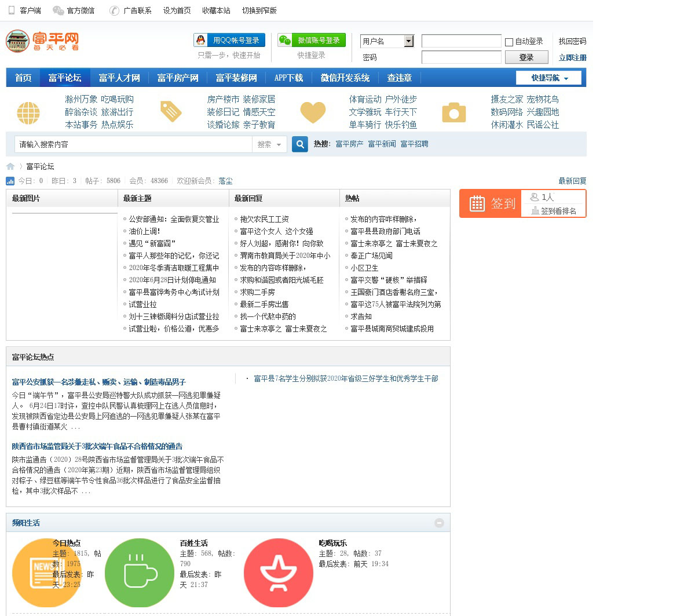Expand the 快捷导航 dropdown

pyautogui.click(x=550, y=78)
